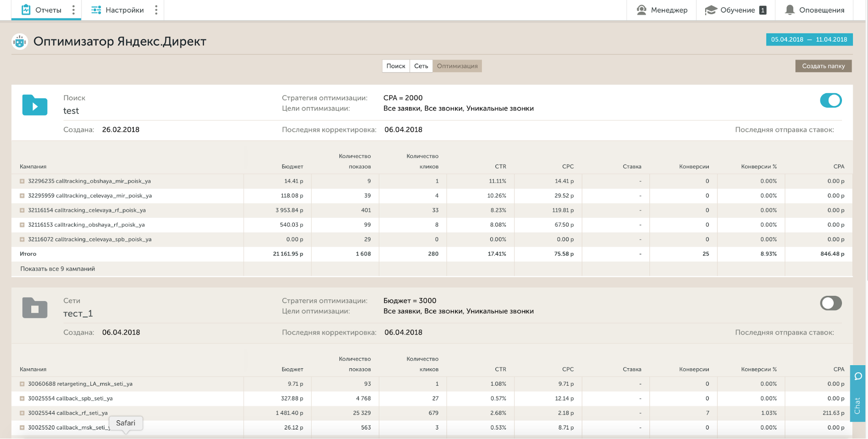Click CPC cell 119.81 р

click(x=563, y=210)
